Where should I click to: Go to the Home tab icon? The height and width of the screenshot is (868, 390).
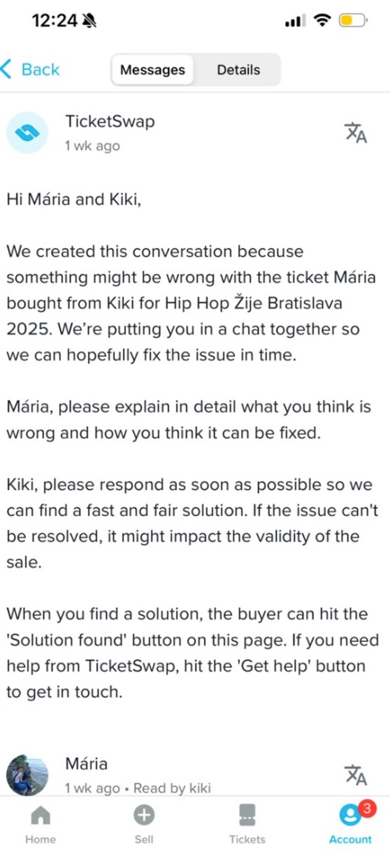(x=40, y=815)
